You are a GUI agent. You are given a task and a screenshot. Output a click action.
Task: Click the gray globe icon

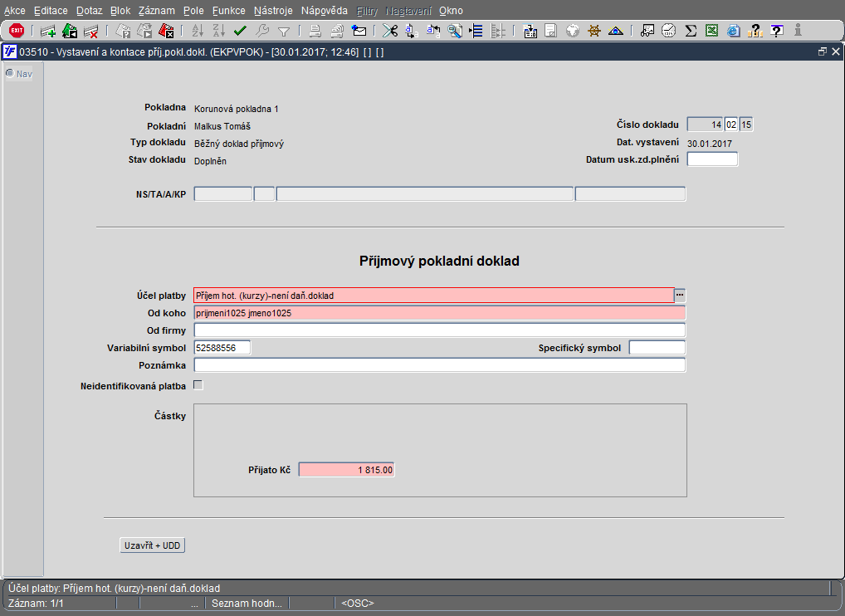point(572,32)
